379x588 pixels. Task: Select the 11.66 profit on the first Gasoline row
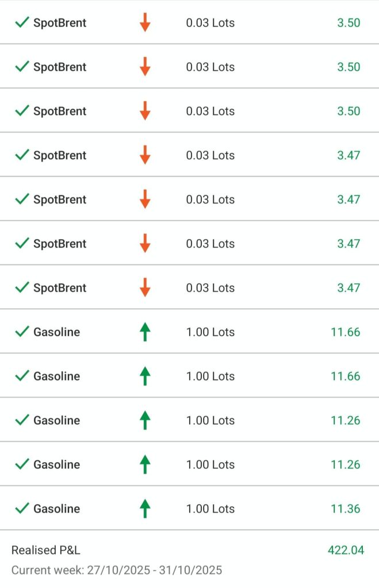point(345,332)
